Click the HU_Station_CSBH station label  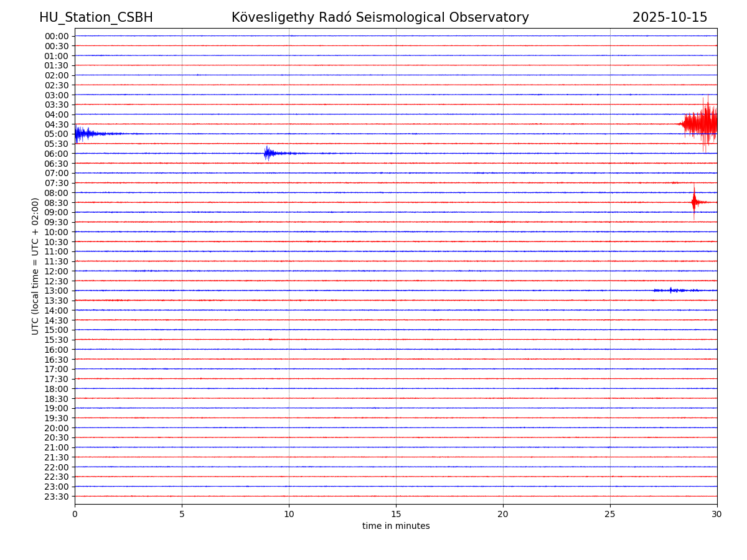pyautogui.click(x=96, y=17)
